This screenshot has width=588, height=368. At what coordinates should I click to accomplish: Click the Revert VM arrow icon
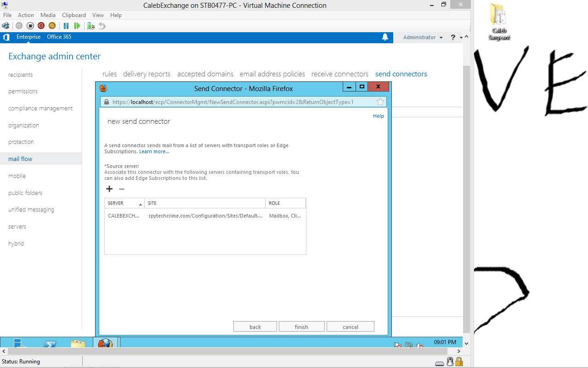point(102,26)
